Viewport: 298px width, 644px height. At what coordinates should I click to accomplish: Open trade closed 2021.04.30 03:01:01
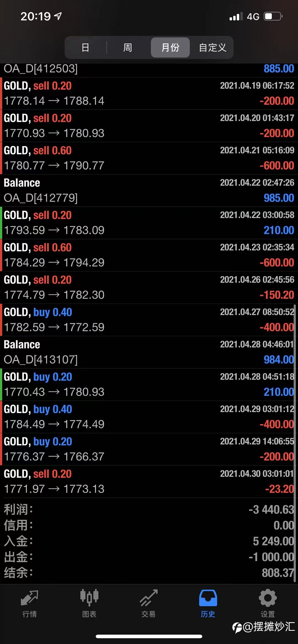(x=149, y=481)
